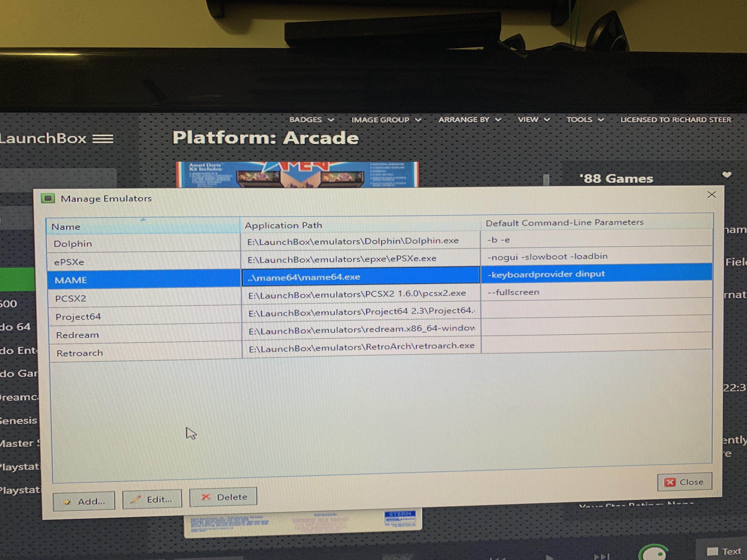
Task: Sort by the Name column header
Action: pos(143,226)
